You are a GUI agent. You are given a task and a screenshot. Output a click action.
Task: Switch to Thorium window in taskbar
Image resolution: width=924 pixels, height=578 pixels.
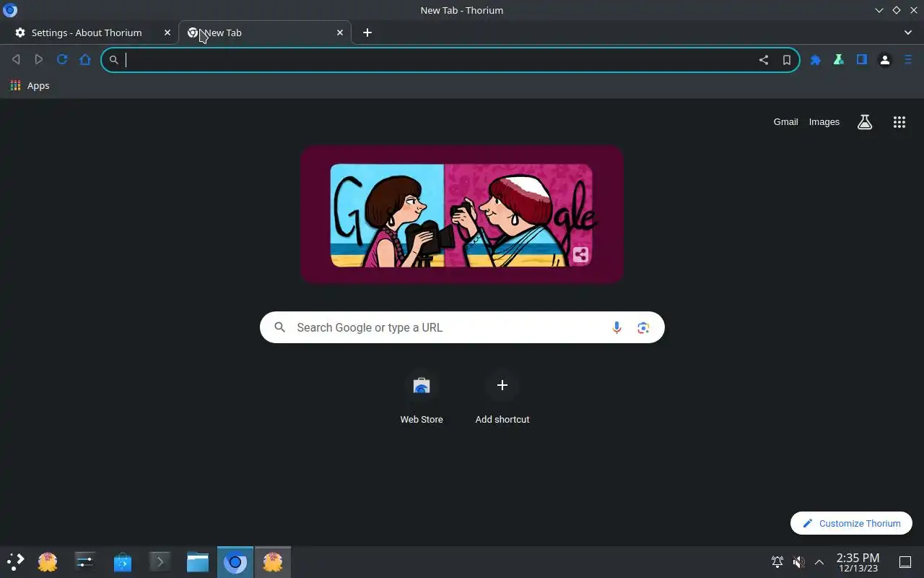[235, 561]
